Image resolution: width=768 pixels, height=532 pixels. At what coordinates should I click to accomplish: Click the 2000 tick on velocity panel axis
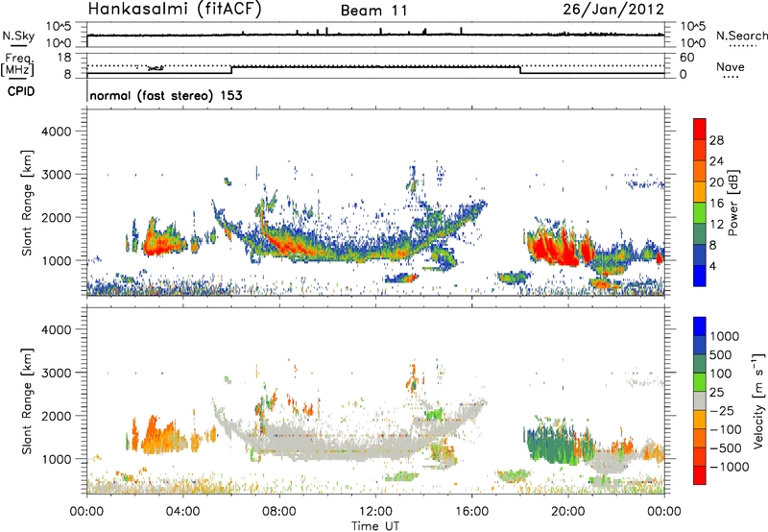coord(57,416)
